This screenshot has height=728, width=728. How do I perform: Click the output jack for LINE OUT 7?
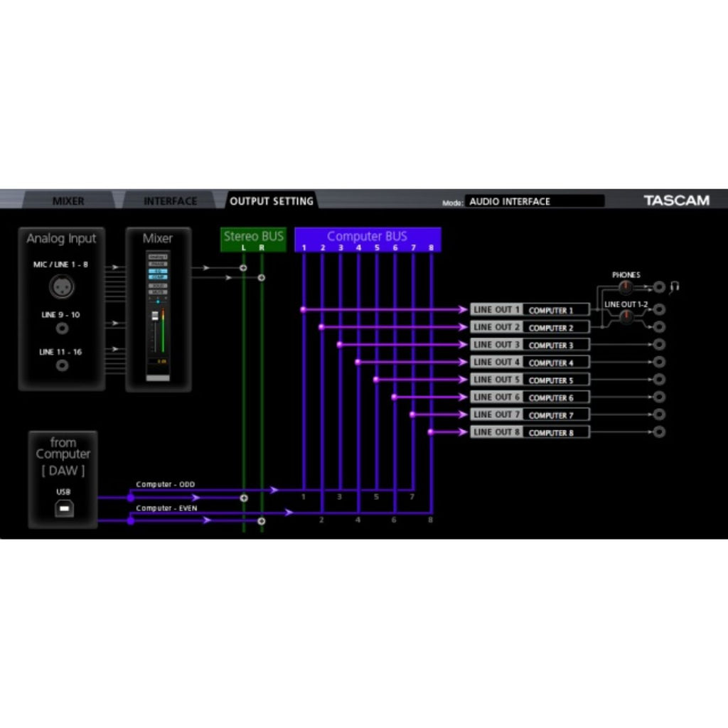659,414
